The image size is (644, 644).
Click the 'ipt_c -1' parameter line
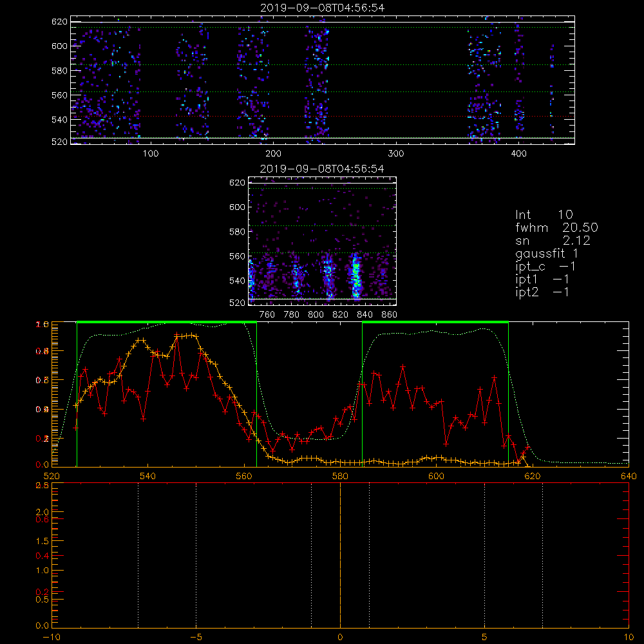click(545, 267)
